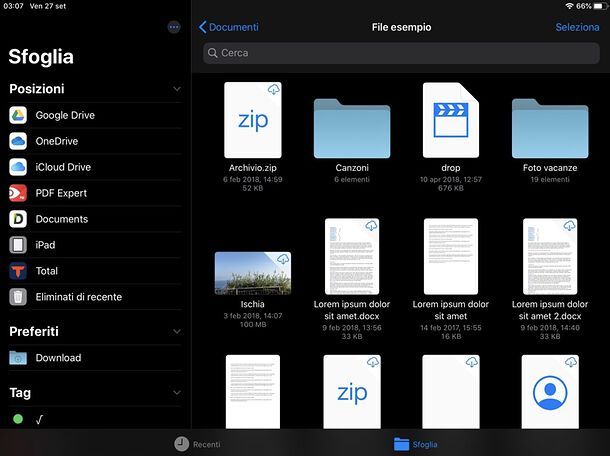This screenshot has width=610, height=456.
Task: Tap the Archivio.zip file name
Action: click(x=253, y=168)
